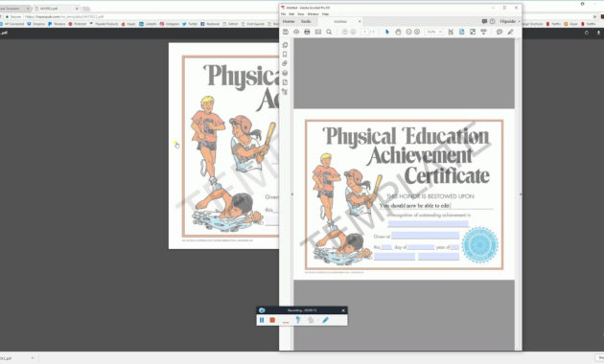The image size is (604, 364).
Task: Open page thumbnails panel in Acrobat sidebar
Action: 285,45
